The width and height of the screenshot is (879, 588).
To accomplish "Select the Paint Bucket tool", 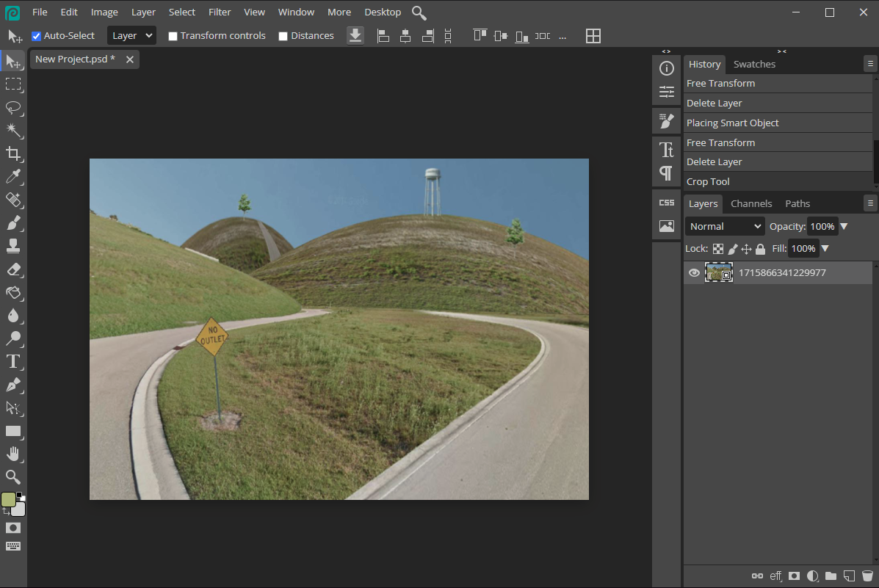I will 13,293.
